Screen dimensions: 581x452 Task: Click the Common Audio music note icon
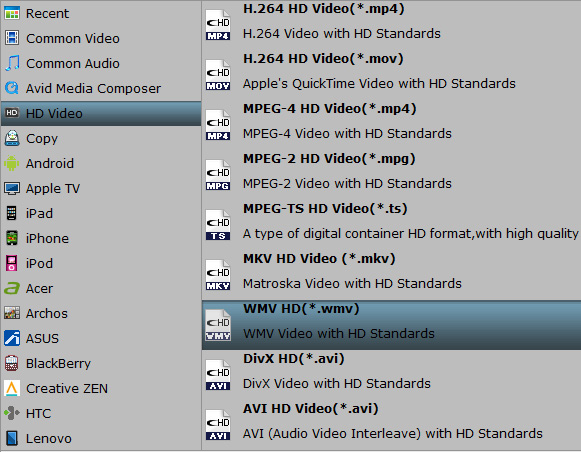12,63
